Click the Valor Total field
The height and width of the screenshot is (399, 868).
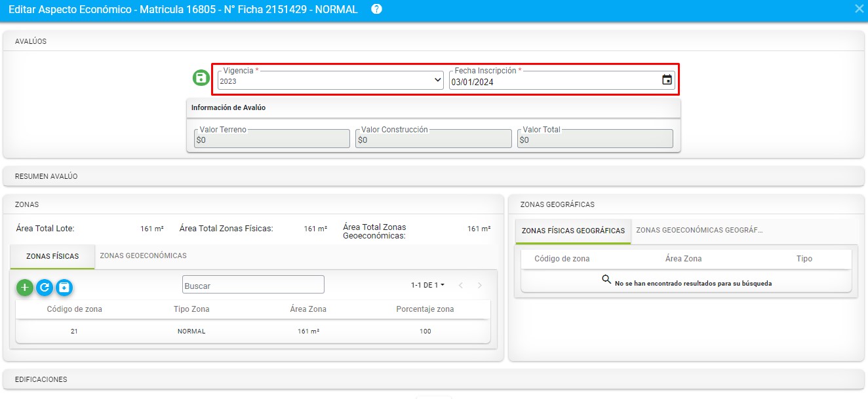(x=595, y=138)
